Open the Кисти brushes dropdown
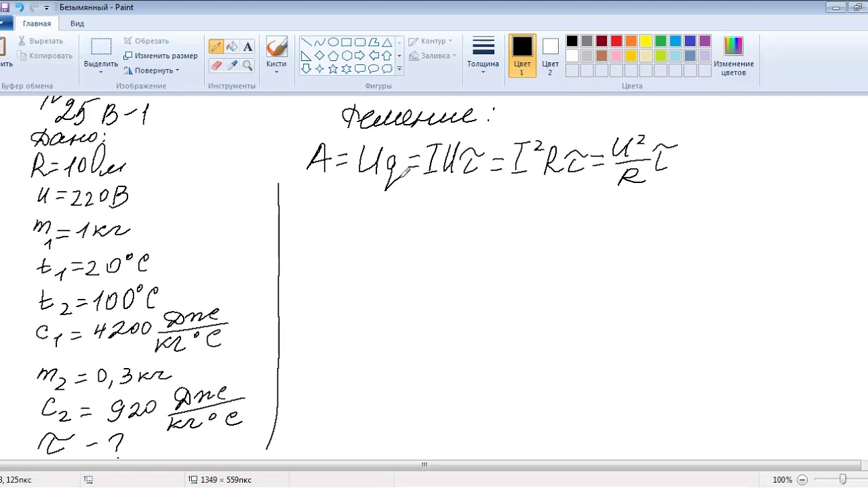 tap(276, 72)
